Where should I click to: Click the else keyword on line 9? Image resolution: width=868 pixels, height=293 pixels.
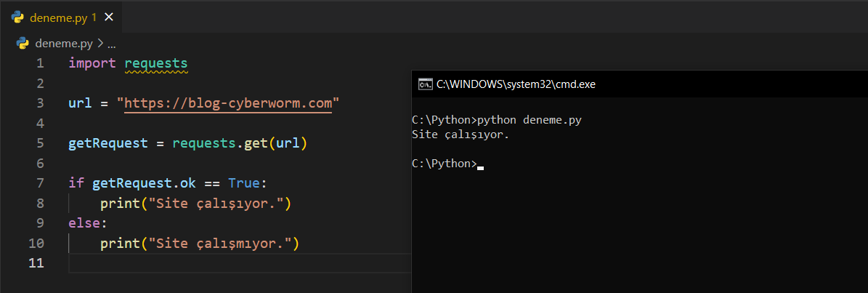pos(84,222)
